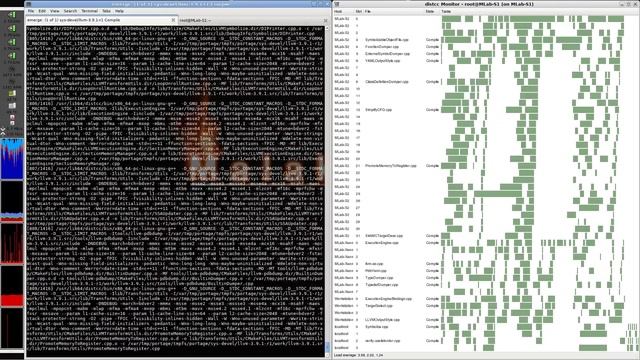Select the LLVMOutputStyle.cpp row
Image resolution: width=640 pixels, height=360 pixels.
point(486,320)
